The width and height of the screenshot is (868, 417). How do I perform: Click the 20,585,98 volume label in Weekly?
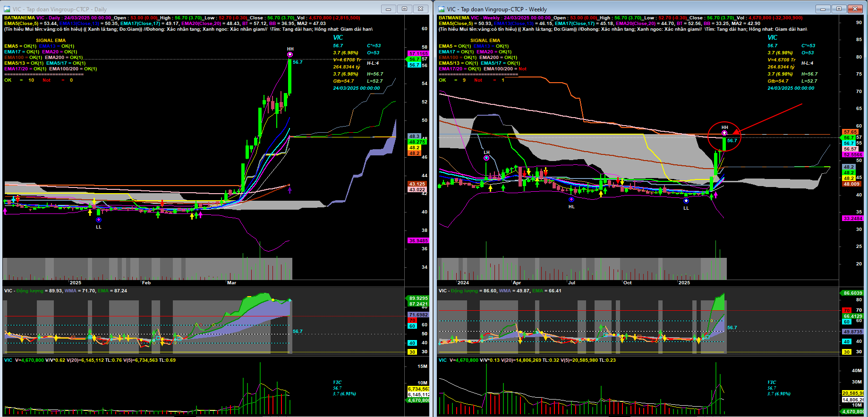(x=853, y=393)
